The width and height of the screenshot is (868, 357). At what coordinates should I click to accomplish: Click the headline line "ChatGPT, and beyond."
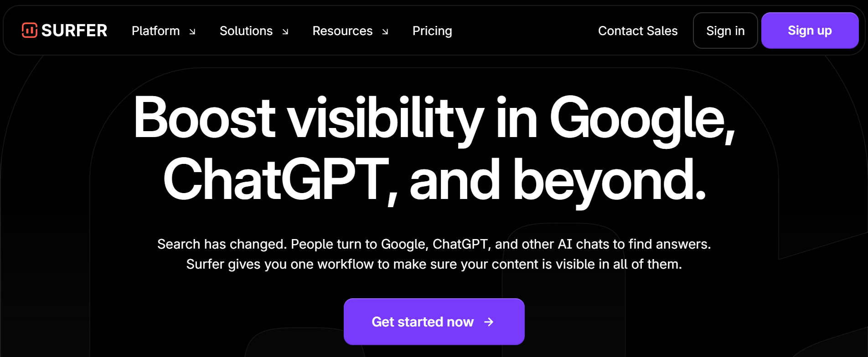(x=434, y=180)
